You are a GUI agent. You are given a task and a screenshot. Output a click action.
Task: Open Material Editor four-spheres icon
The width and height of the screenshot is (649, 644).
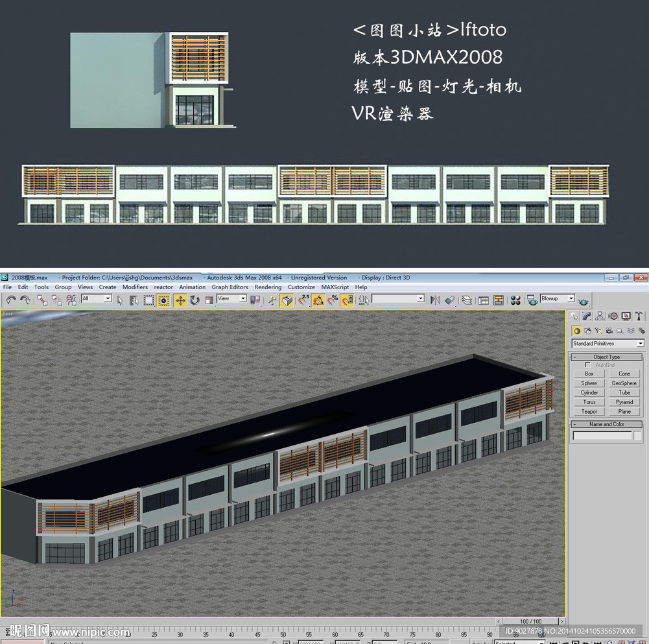pos(515,300)
